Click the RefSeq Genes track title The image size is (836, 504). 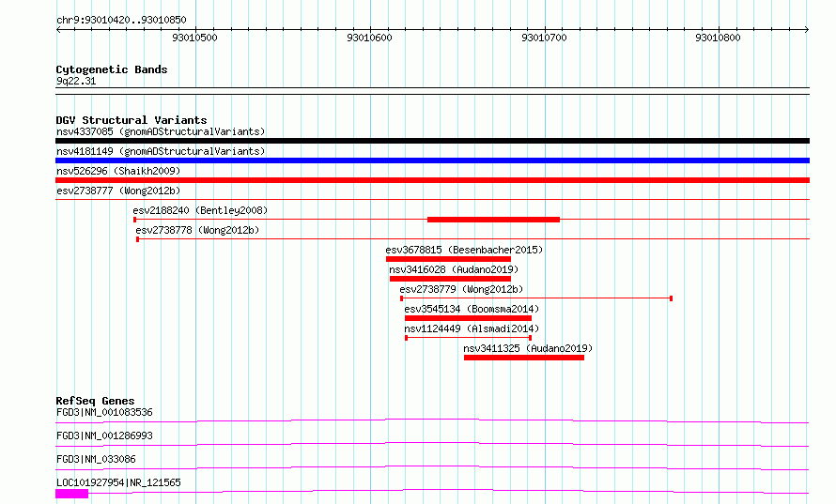click(x=95, y=401)
